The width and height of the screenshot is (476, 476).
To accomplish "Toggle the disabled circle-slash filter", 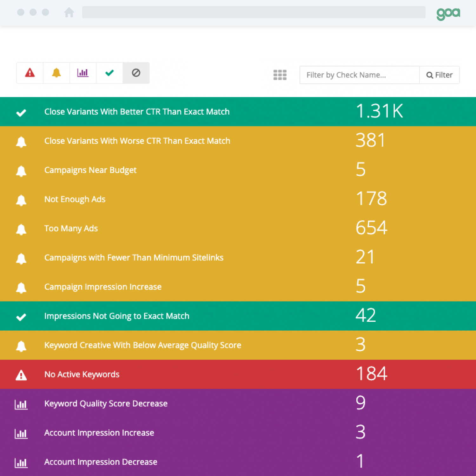I will pyautogui.click(x=136, y=73).
